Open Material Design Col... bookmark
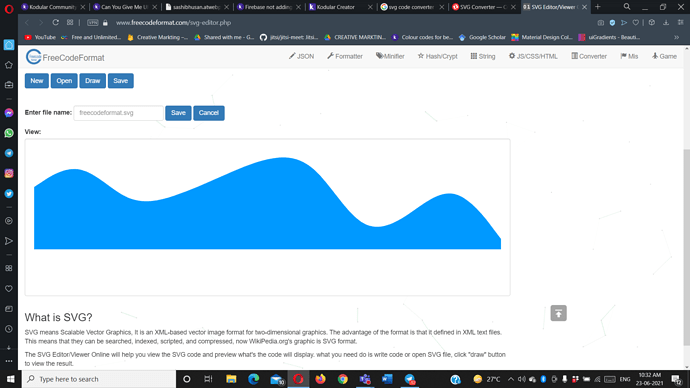Viewport: 690px width, 388px height. click(x=542, y=37)
